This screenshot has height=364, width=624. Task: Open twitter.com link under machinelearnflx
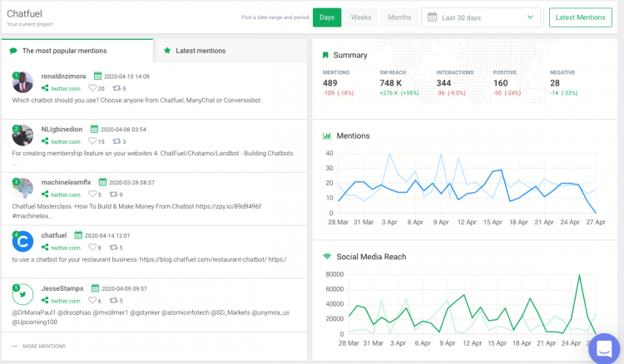65,194
